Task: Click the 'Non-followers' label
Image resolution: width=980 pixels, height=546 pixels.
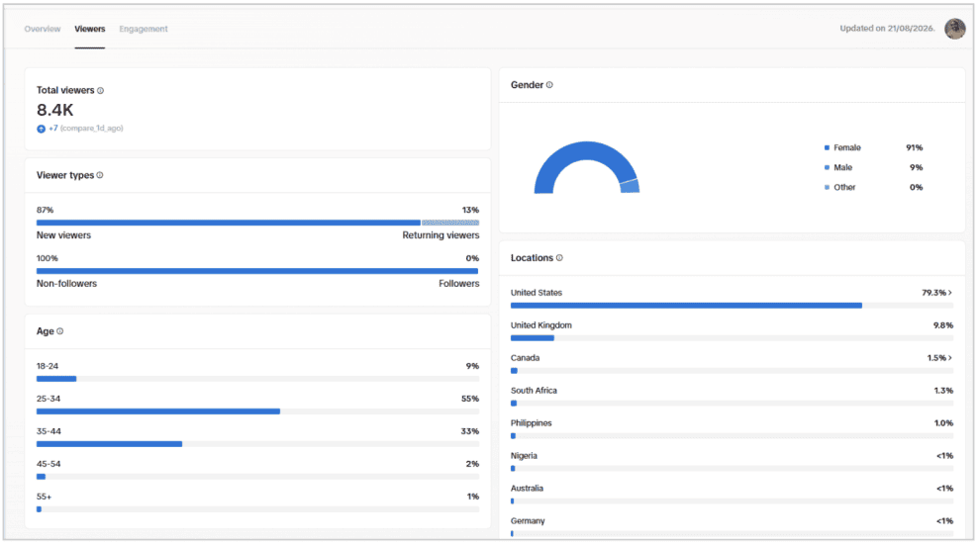Action: point(67,284)
